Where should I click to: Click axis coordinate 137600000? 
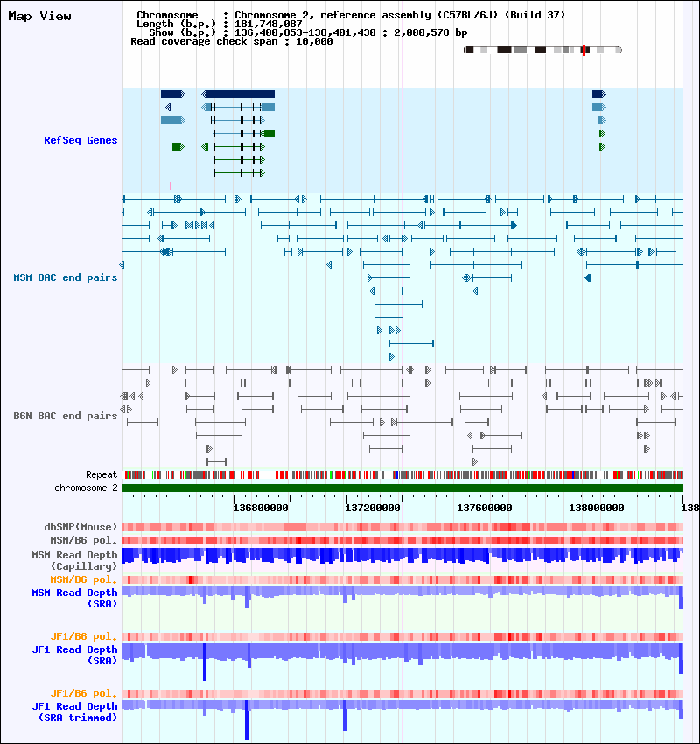click(485, 508)
